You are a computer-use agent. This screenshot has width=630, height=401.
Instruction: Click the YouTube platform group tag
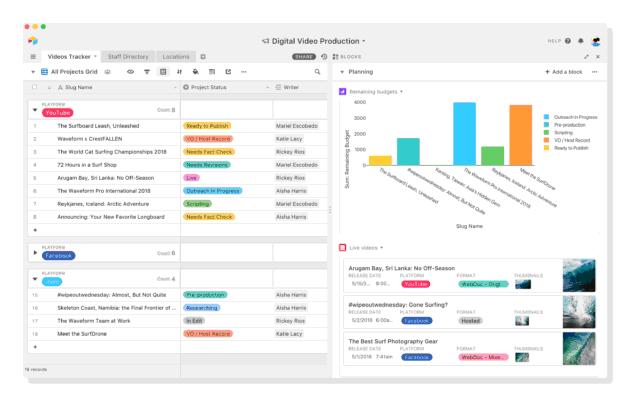point(58,113)
